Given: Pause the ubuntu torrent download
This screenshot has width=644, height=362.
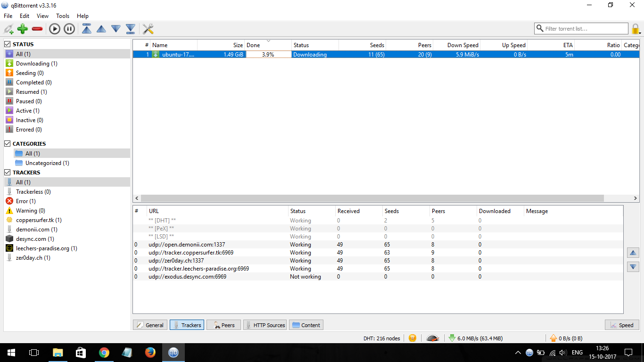Looking at the screenshot, I should point(69,28).
